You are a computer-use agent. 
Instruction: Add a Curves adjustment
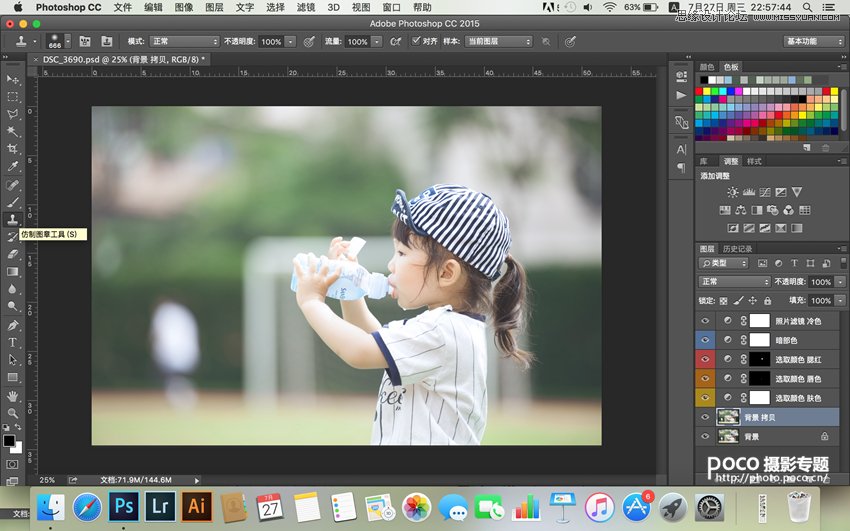pyautogui.click(x=765, y=192)
